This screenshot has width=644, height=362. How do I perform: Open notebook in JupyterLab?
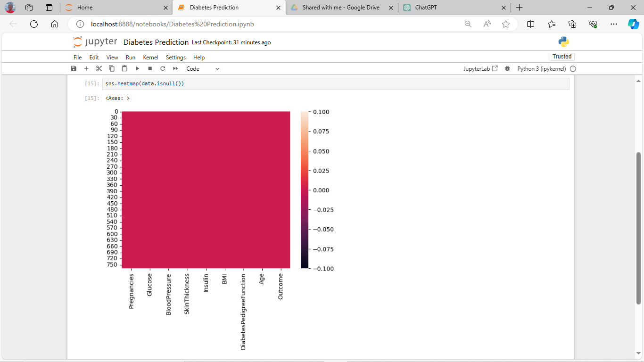click(x=480, y=69)
